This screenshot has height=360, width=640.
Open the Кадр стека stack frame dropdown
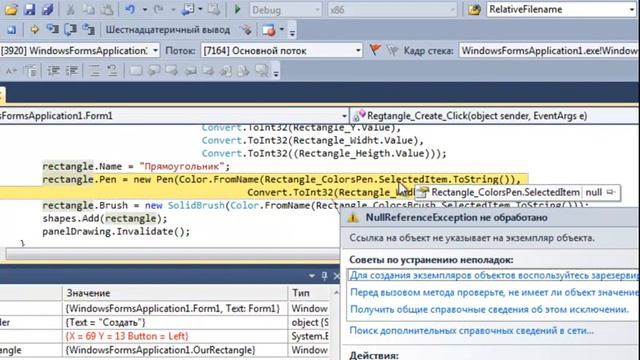pos(549,51)
